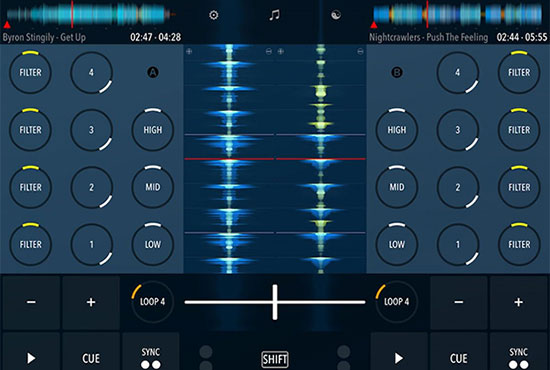
Task: Tap deck A FILTER knob beside knob 1
Action: (31, 244)
